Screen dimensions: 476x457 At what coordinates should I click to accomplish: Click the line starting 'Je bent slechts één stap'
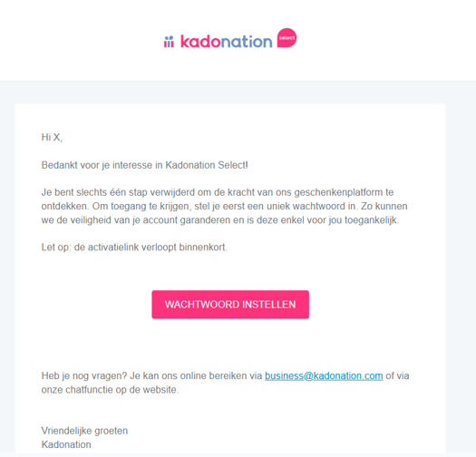point(218,192)
